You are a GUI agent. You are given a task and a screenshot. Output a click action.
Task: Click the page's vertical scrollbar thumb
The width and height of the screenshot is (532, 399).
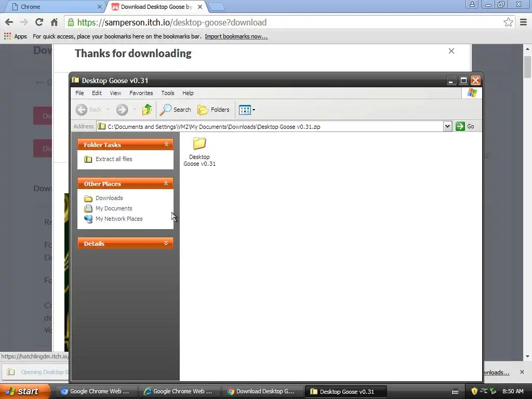528,67
